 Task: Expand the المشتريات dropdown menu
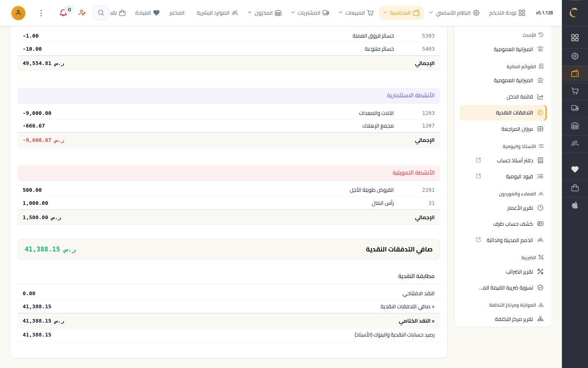310,13
